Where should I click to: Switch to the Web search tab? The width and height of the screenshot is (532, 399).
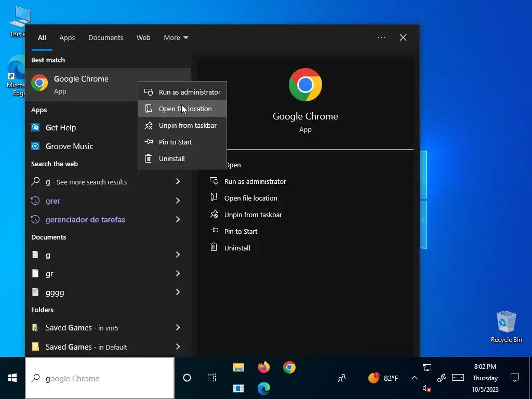(x=143, y=37)
